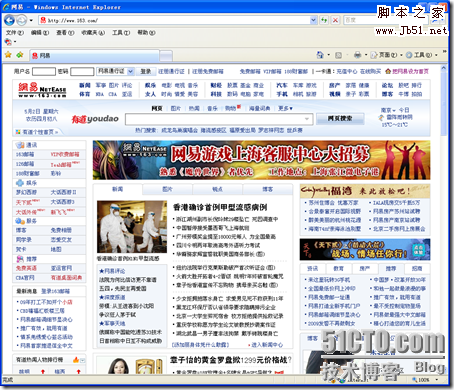Switch to the 图片 tab in news panel
Image resolution: width=454 pixels, height=390 pixels.
[x=167, y=189]
